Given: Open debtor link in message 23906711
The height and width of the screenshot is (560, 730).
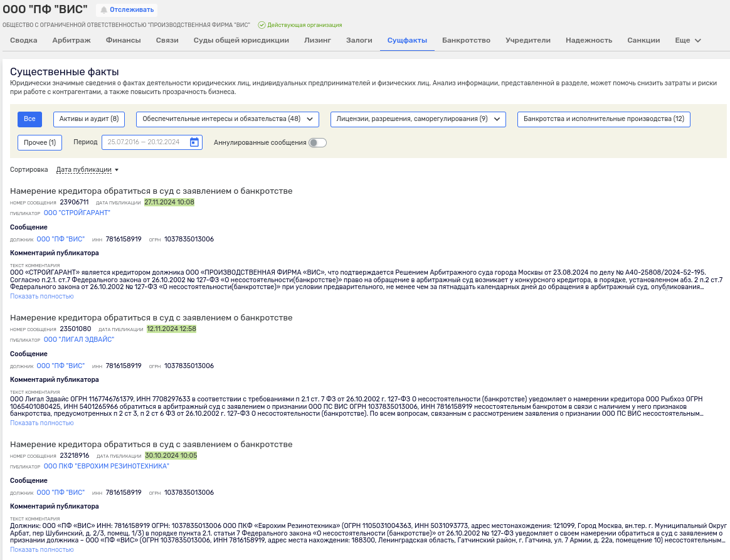Looking at the screenshot, I should click(x=61, y=240).
